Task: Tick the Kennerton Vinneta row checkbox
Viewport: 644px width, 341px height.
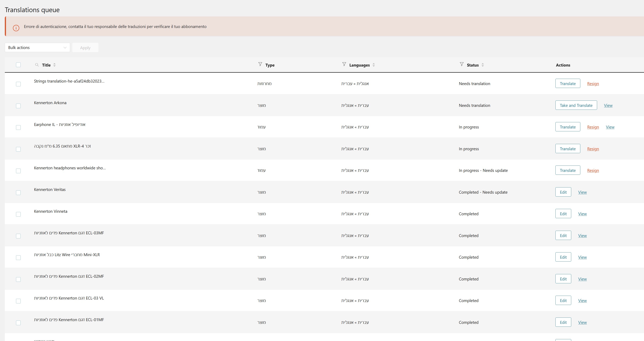Action: point(18,214)
